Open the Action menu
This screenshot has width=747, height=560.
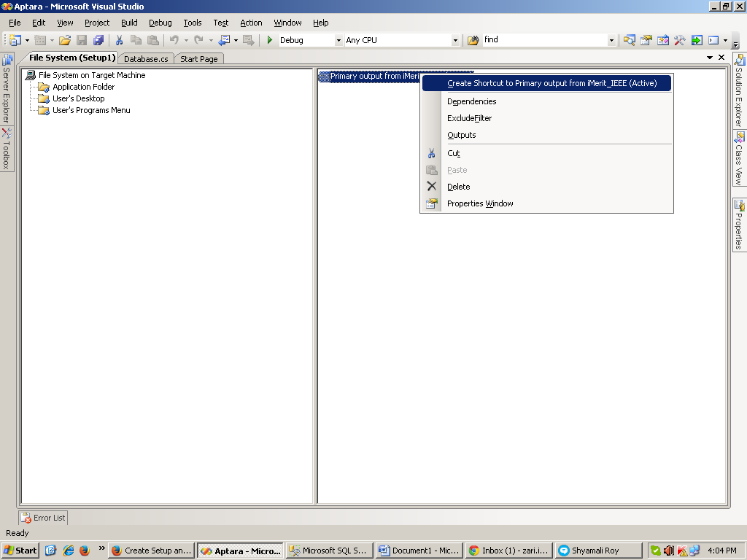251,23
